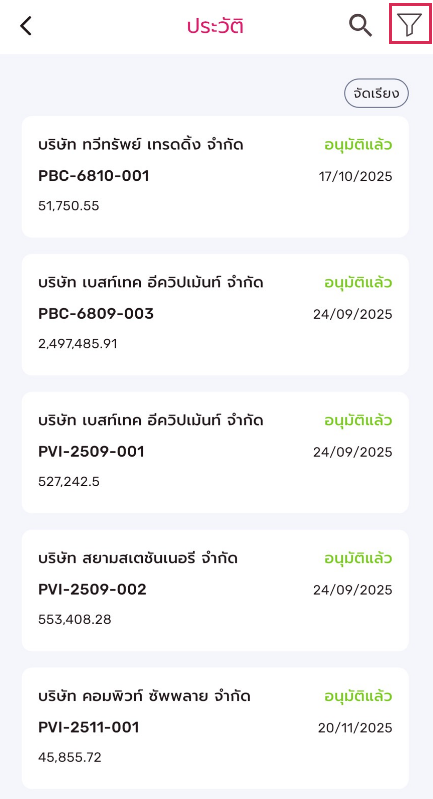Click อนุมัติแล้ว status on PVI-2511-001
The width and height of the screenshot is (433, 799).
tap(359, 697)
